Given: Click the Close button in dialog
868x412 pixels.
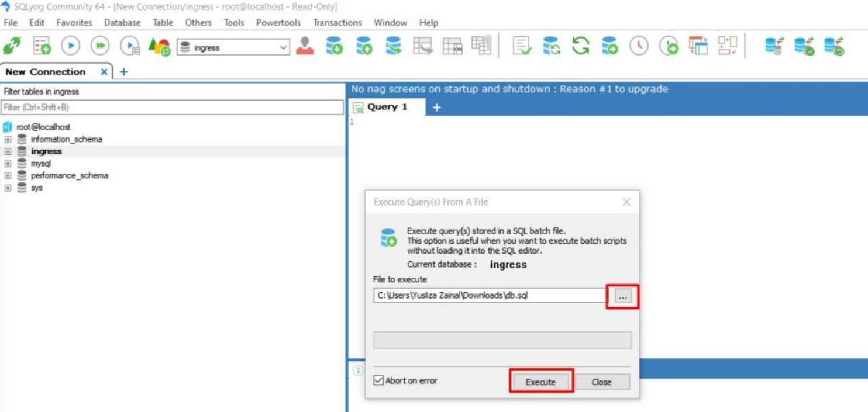Looking at the screenshot, I should pyautogui.click(x=601, y=382).
